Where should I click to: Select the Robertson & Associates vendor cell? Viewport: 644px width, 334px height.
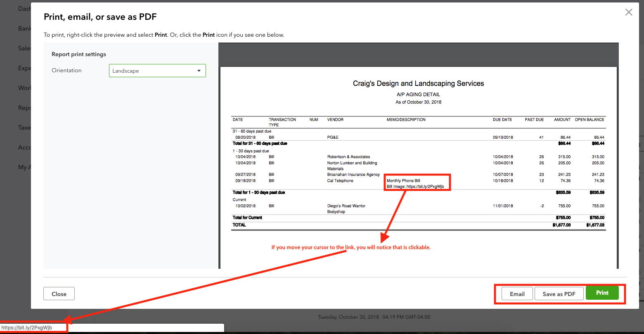tap(349, 157)
